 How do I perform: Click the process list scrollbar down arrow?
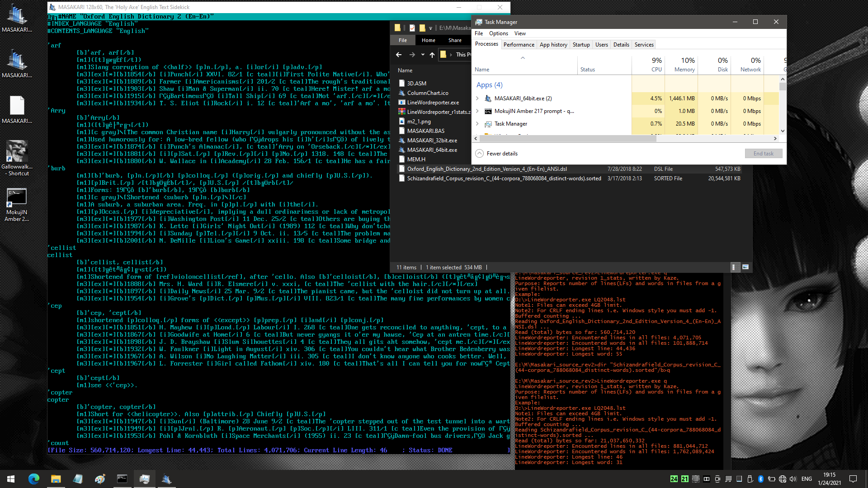click(783, 131)
